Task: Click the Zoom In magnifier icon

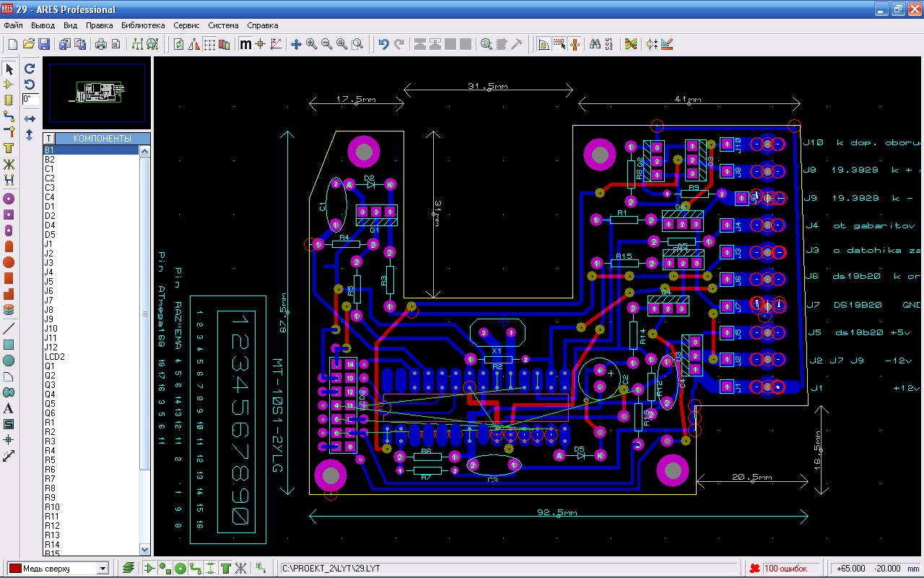Action: (311, 45)
